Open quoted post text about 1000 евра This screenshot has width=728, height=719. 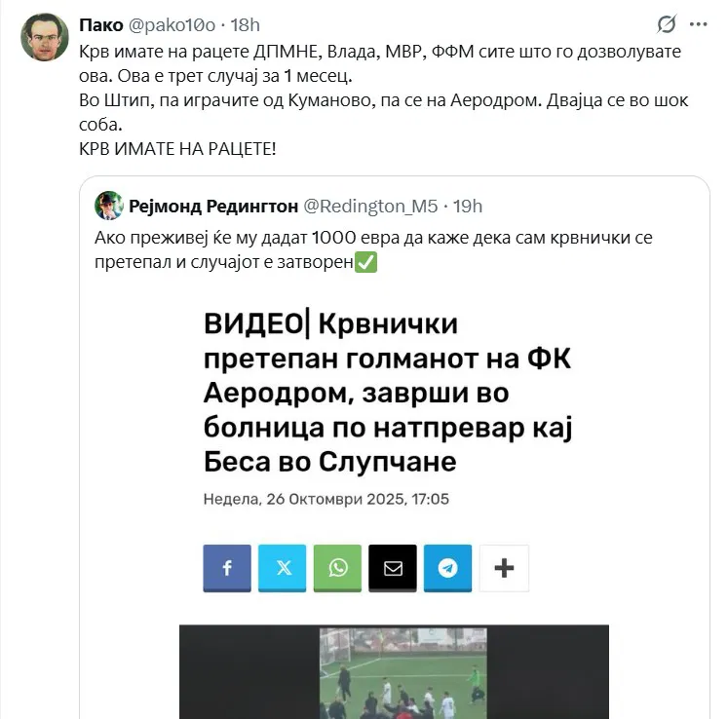tap(374, 249)
